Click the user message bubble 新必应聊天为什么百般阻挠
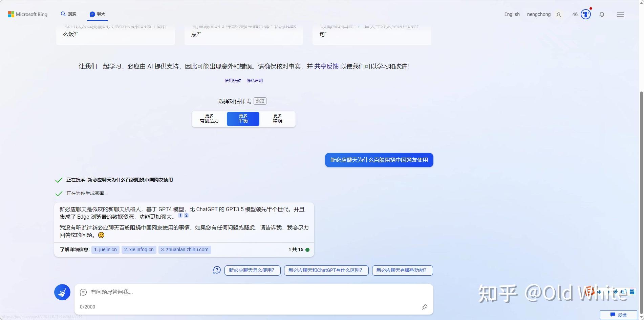The image size is (644, 320). 379,160
